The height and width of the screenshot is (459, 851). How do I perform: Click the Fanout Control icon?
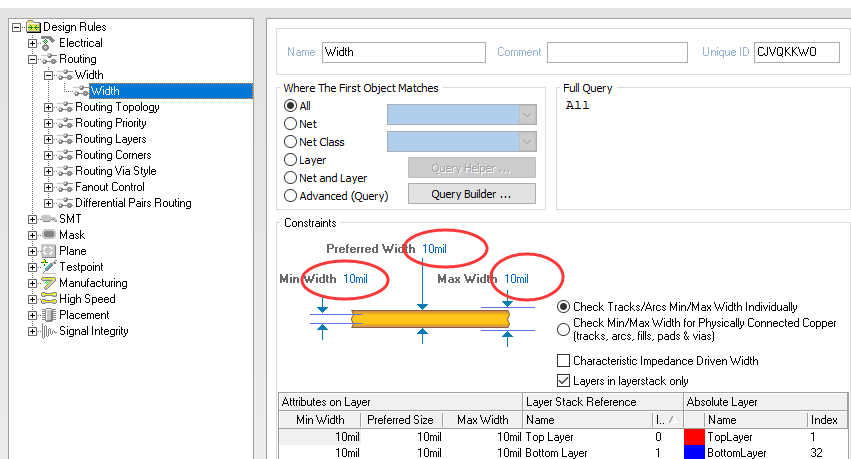[x=65, y=187]
